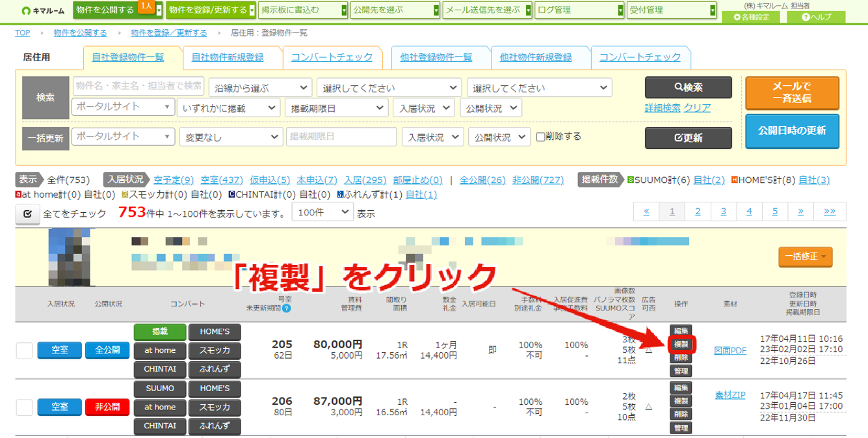
Task: Open the 詳細検索 link
Action: point(663,108)
